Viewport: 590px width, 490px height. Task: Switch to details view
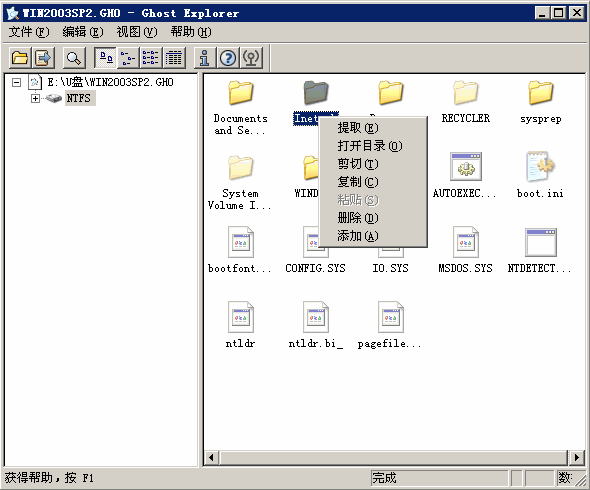click(174, 58)
